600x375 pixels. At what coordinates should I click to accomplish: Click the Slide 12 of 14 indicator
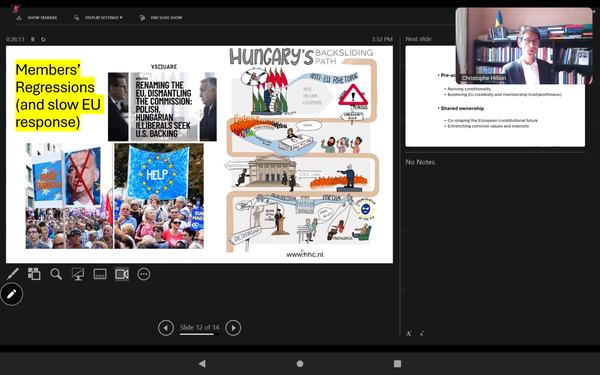click(199, 328)
